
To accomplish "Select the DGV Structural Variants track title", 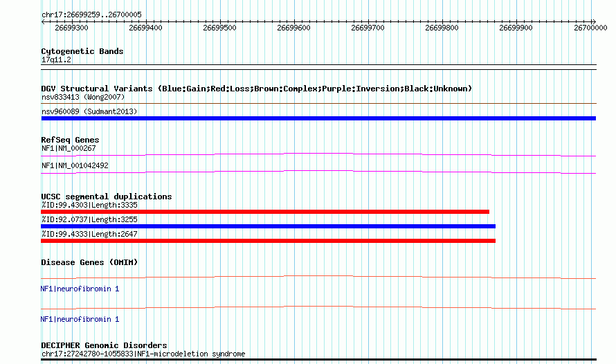I will [257, 89].
